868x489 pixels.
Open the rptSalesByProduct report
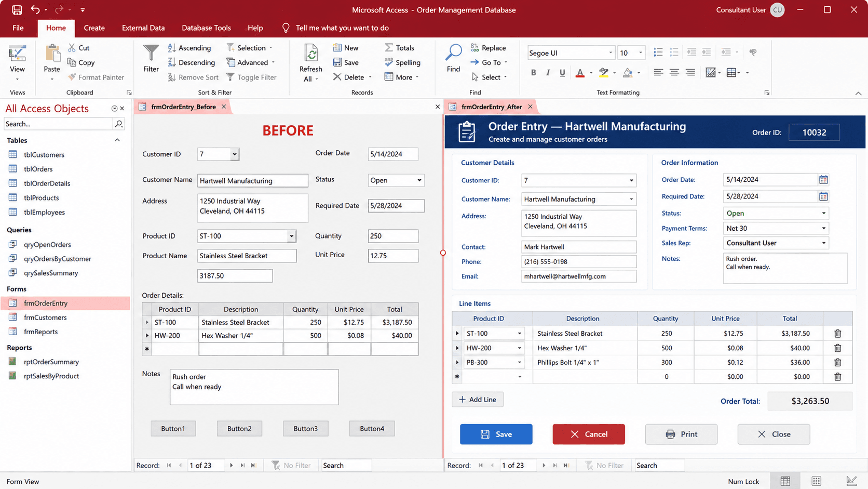[x=51, y=376]
